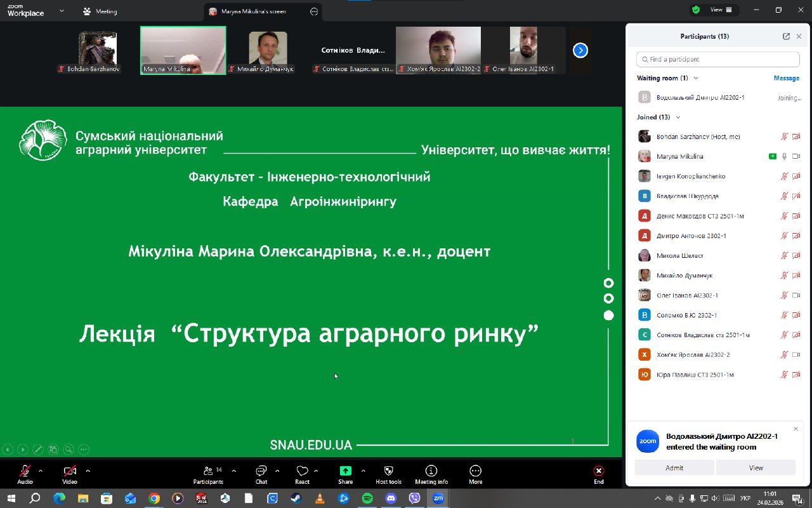The width and height of the screenshot is (812, 508).
Task: Open the Chat panel icon
Action: pos(261,471)
